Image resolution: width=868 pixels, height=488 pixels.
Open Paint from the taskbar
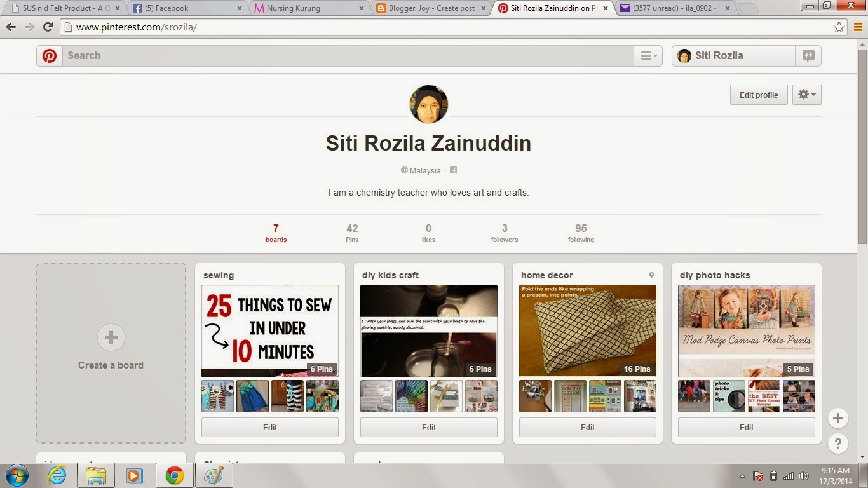click(214, 475)
